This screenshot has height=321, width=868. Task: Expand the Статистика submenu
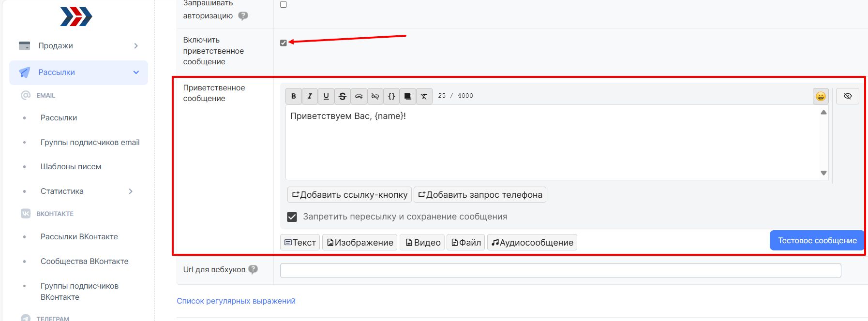coord(130,191)
